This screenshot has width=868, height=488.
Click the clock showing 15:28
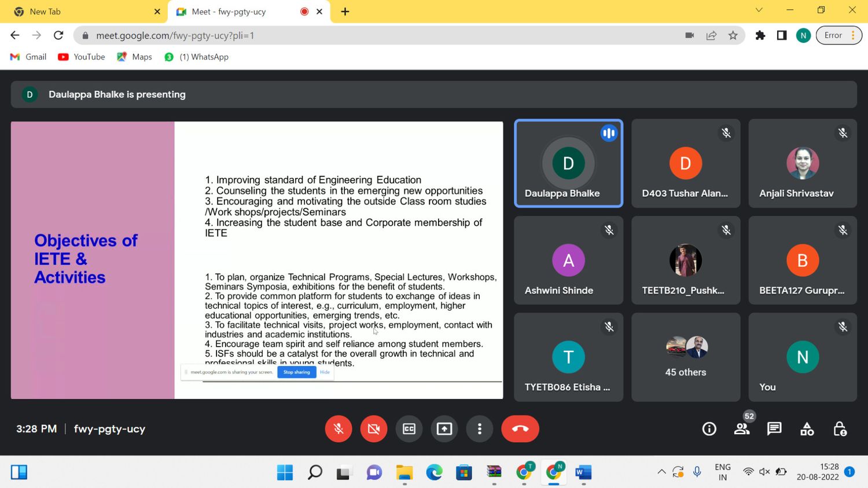click(x=818, y=472)
